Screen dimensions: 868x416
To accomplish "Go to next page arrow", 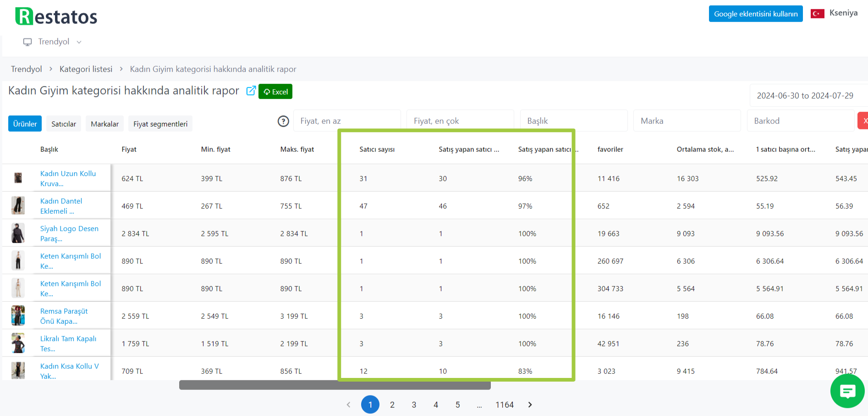I will click(530, 405).
